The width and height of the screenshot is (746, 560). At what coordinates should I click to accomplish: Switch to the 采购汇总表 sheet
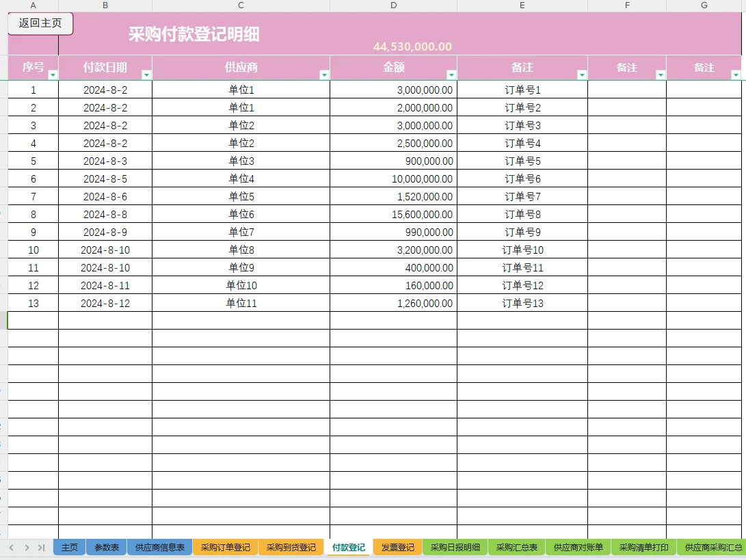pos(515,548)
